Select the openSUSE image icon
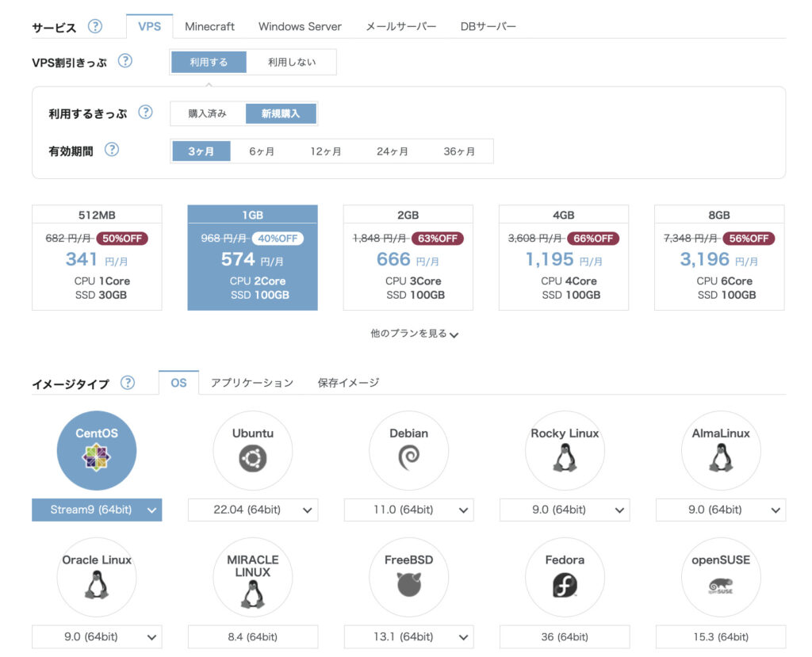812x657 pixels. tap(721, 577)
